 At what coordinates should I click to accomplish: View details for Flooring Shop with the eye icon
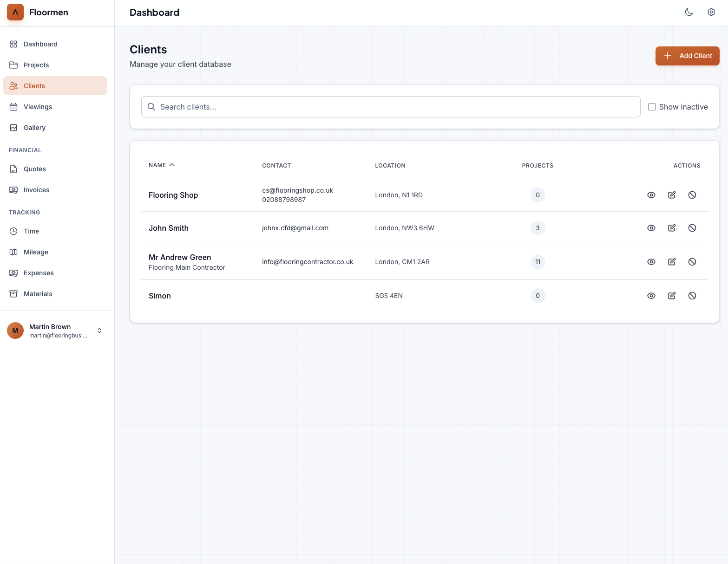tap(651, 195)
